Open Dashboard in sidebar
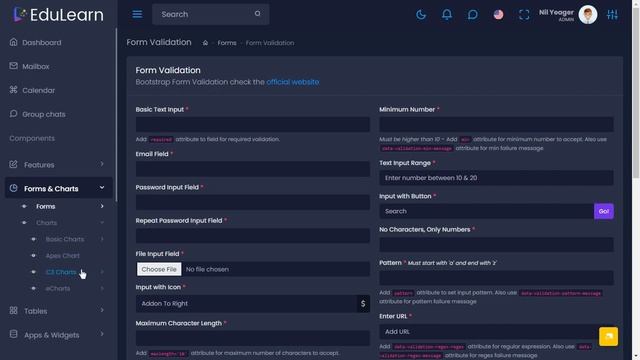This screenshot has height=360, width=640. pos(42,42)
